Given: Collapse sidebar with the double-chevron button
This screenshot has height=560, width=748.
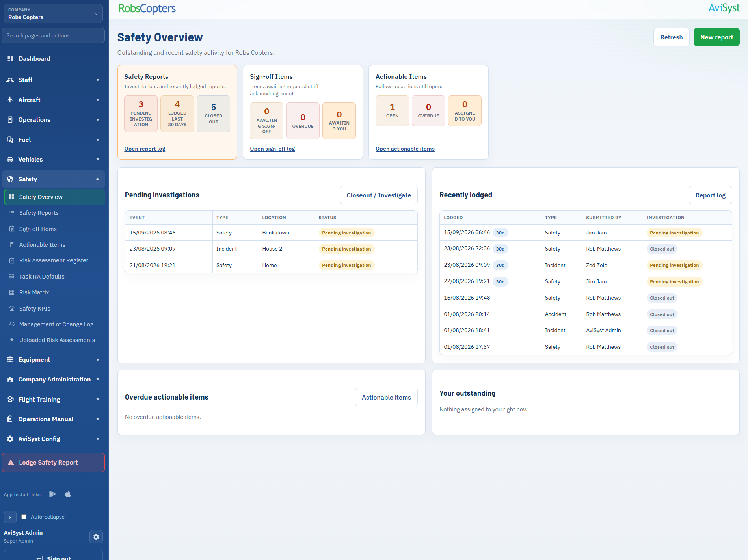Looking at the screenshot, I should 10,517.
